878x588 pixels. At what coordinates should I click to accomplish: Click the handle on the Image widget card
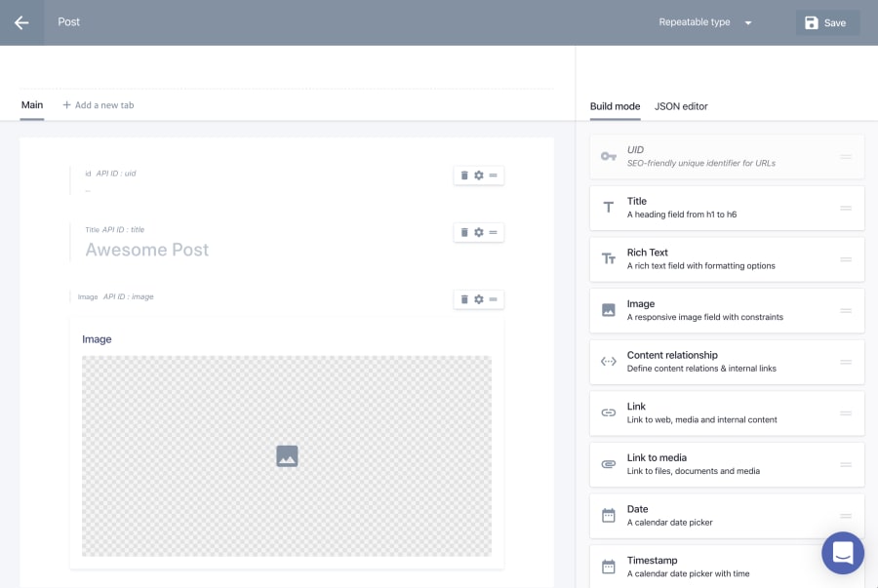(846, 310)
